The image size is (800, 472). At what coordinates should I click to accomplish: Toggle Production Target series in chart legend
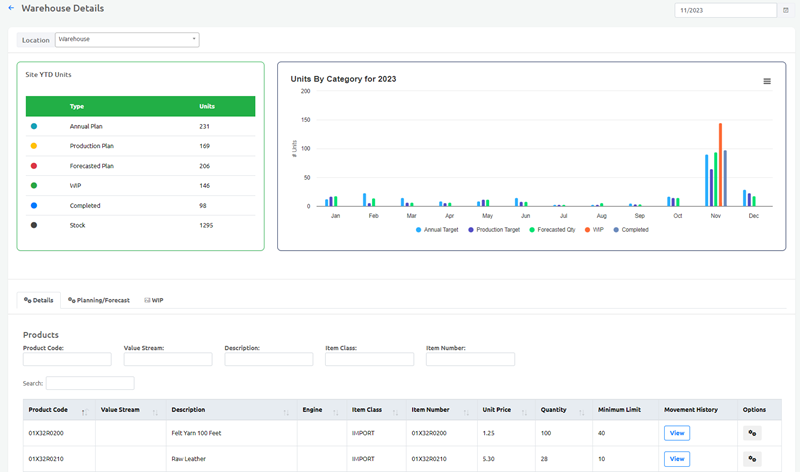click(494, 230)
